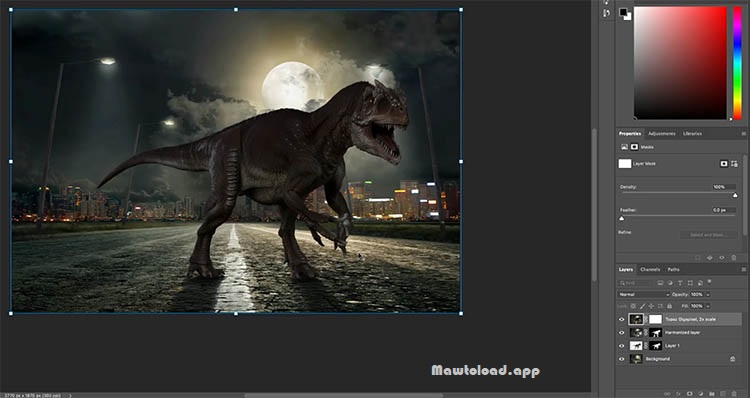Filter layers by shape layers
The image size is (750, 398).
click(690, 283)
